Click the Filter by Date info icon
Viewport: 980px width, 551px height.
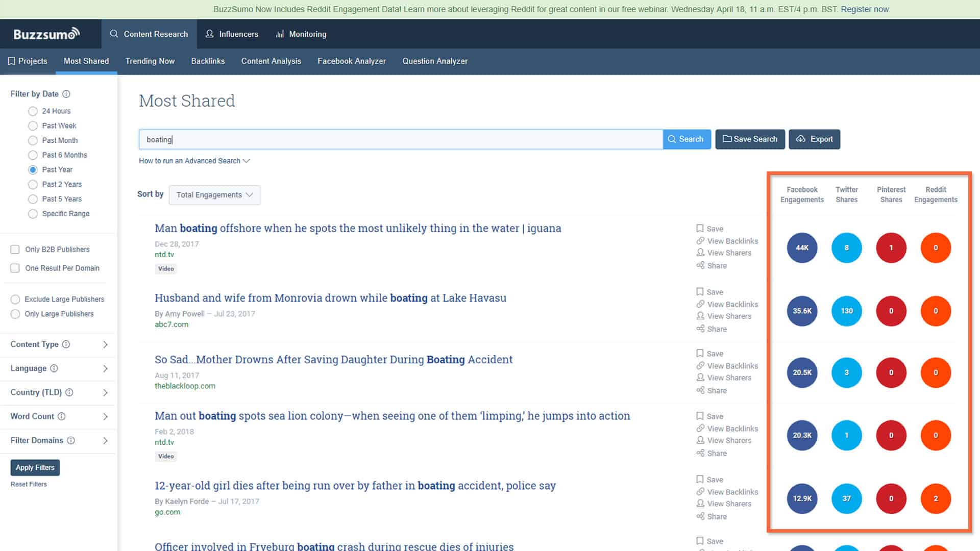click(67, 94)
